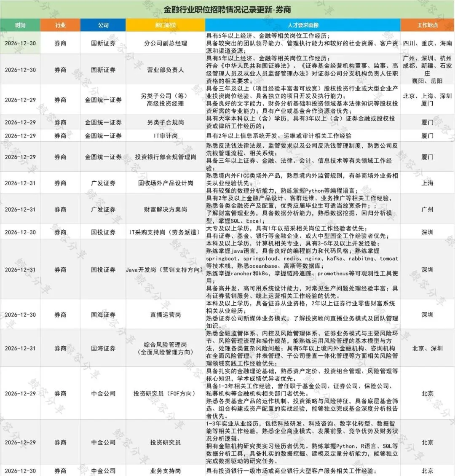Click date 2026-12-31 in Java开发岗 row
Image resolution: width=455 pixels, height=476 pixels.
20,269
